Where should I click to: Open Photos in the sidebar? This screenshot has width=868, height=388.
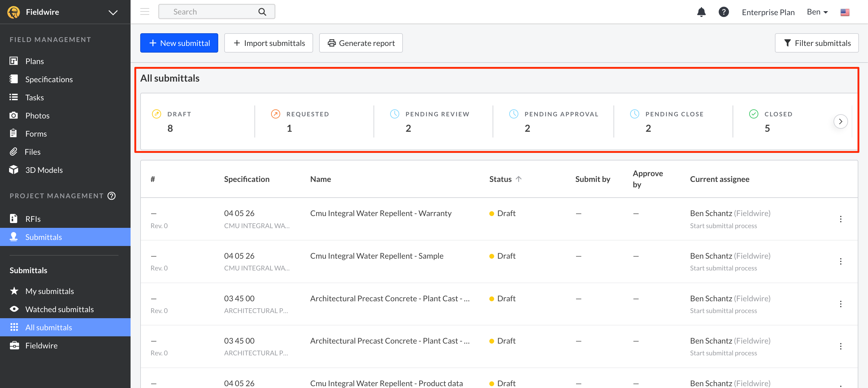pyautogui.click(x=65, y=115)
